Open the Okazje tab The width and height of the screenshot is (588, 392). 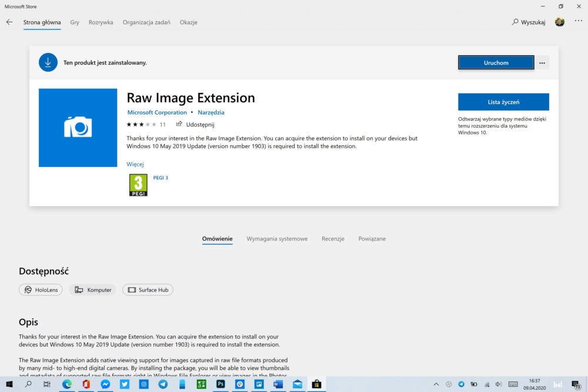188,22
